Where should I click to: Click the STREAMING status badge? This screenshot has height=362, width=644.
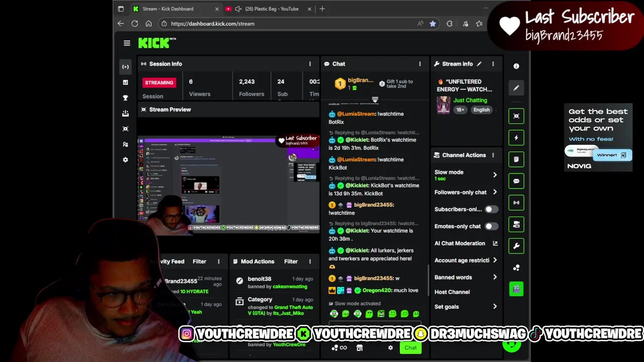(159, 82)
